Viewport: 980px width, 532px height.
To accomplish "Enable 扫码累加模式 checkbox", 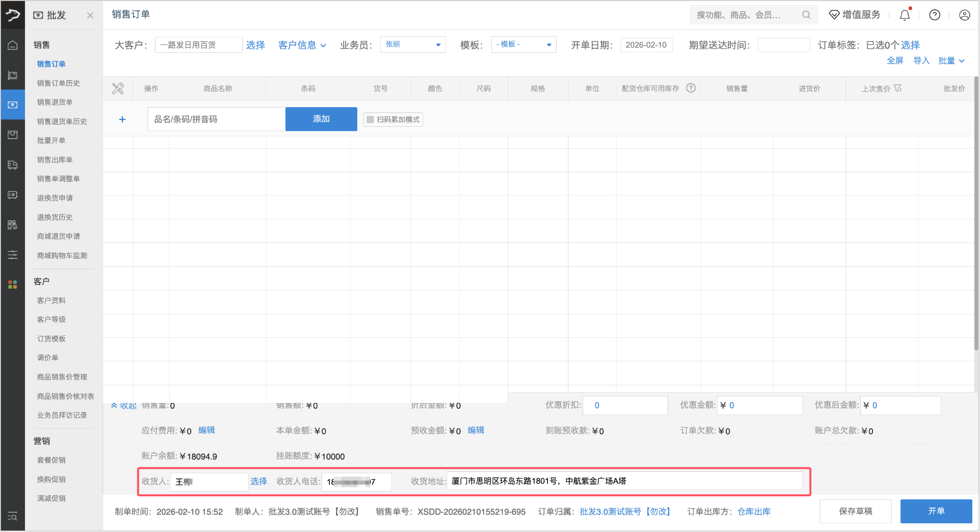I will click(x=370, y=119).
